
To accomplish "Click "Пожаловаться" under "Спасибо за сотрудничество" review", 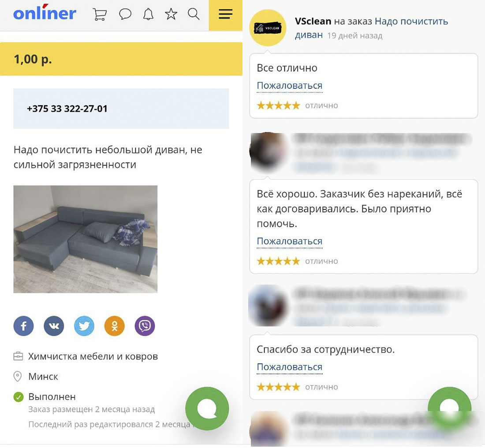I will click(x=290, y=367).
